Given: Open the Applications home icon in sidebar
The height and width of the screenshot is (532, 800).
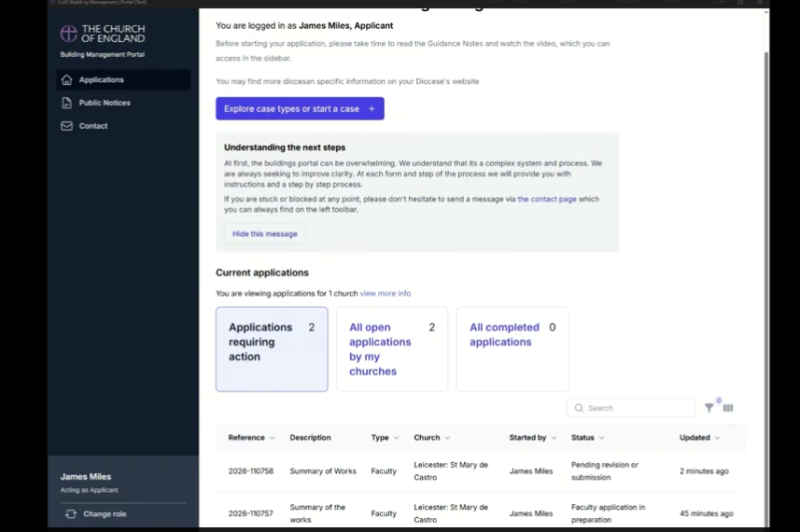Looking at the screenshot, I should pyautogui.click(x=67, y=79).
